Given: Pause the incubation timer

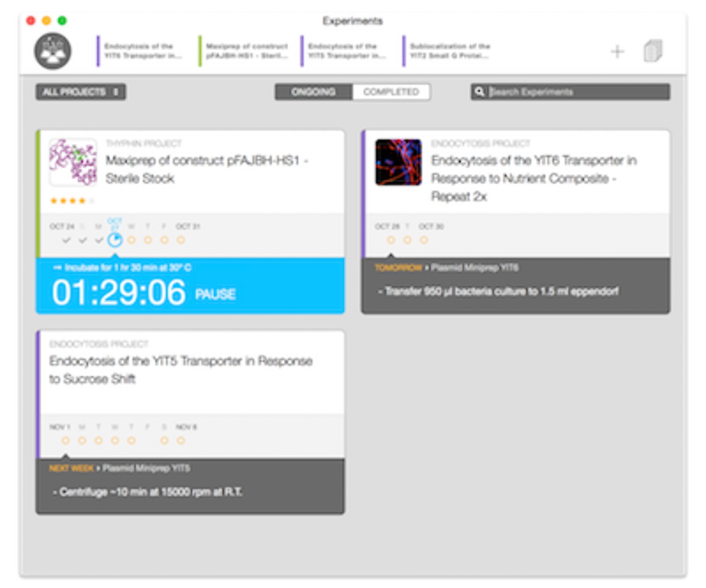Looking at the screenshot, I should point(215,294).
